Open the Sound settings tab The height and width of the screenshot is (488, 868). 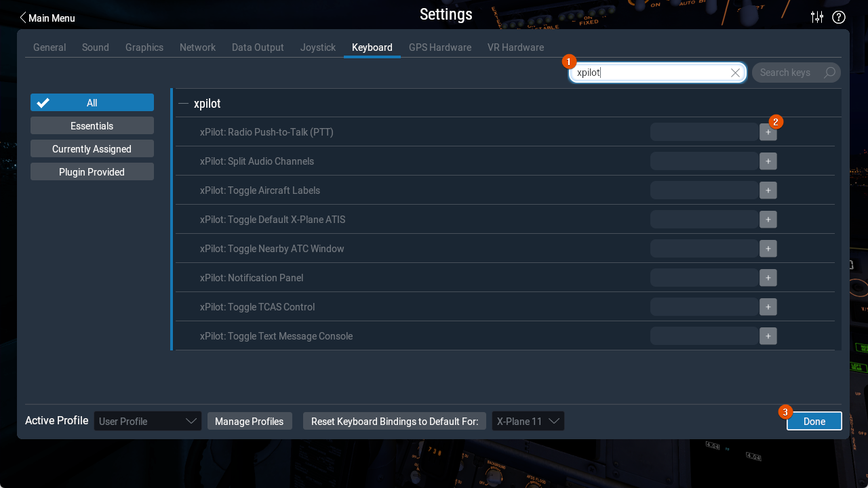95,47
